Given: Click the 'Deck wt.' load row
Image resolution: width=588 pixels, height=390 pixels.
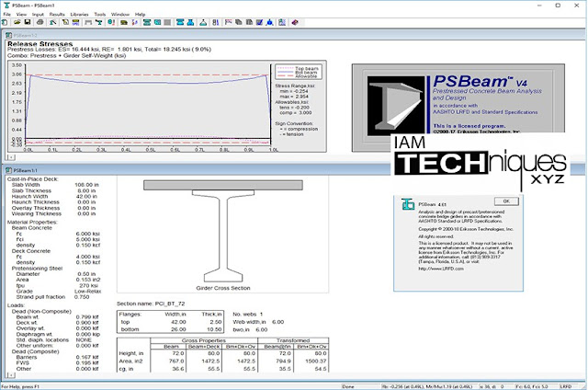Looking at the screenshot, I should click(x=57, y=323).
